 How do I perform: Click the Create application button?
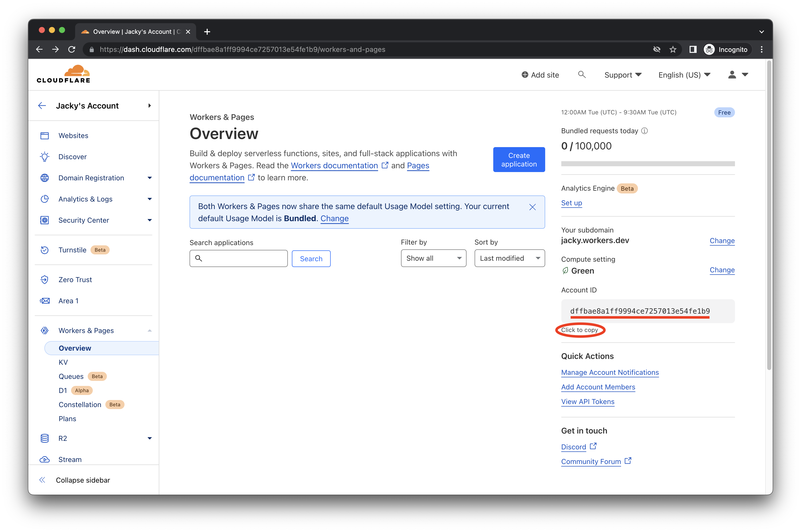point(519,159)
